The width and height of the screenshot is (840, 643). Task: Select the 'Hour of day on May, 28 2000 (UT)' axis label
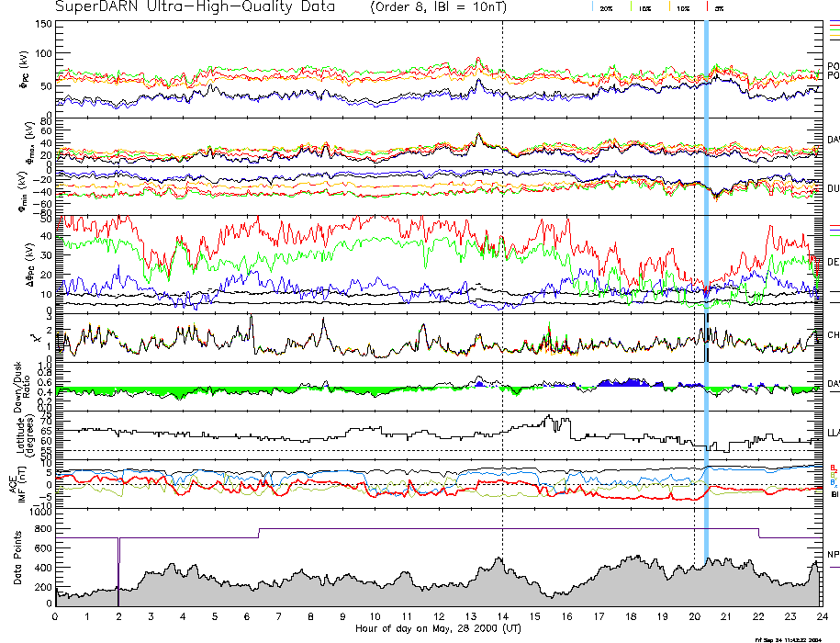(x=438, y=628)
